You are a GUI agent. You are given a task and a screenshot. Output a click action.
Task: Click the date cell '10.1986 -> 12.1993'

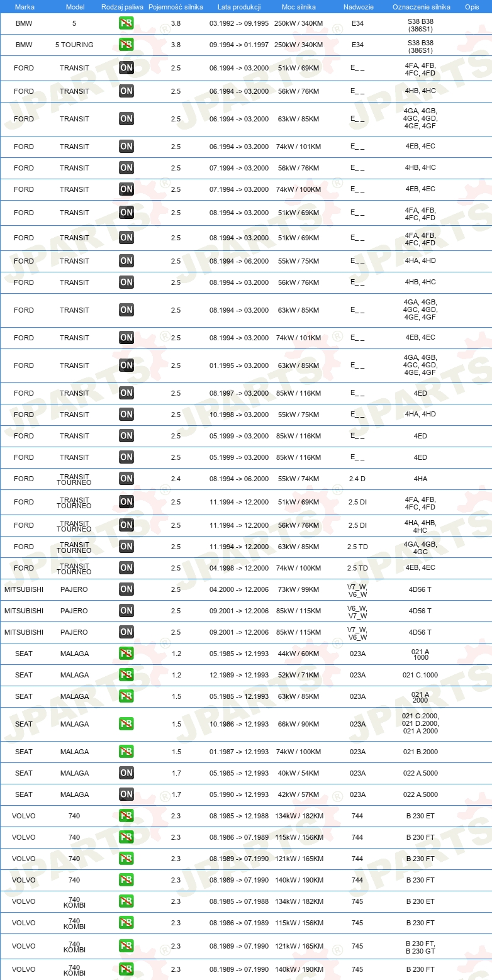[239, 724]
